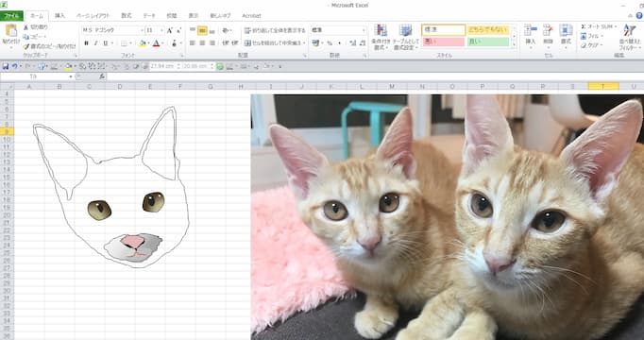The width and height of the screenshot is (644, 340).
Task: Click the Save icon in quick toolbar
Action: (x=6, y=66)
